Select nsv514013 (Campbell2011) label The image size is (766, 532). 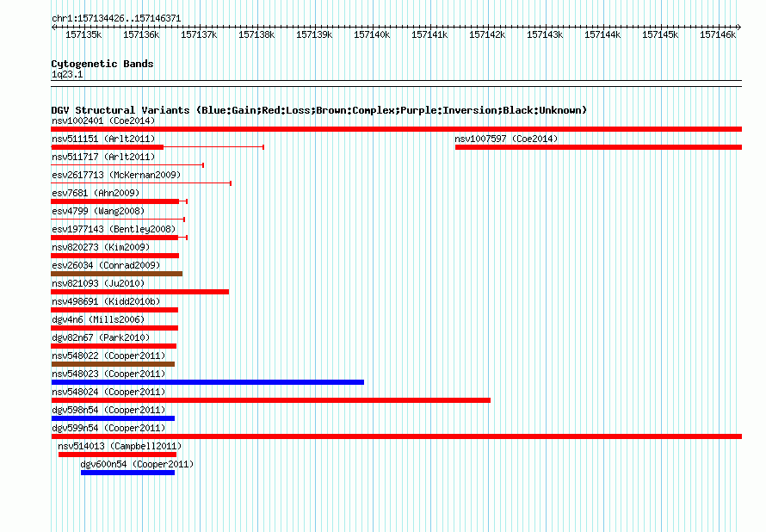(120, 446)
